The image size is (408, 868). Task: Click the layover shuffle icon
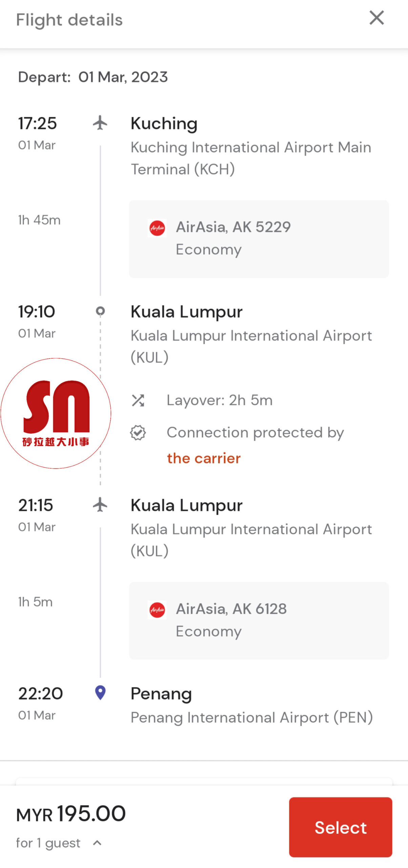(138, 400)
